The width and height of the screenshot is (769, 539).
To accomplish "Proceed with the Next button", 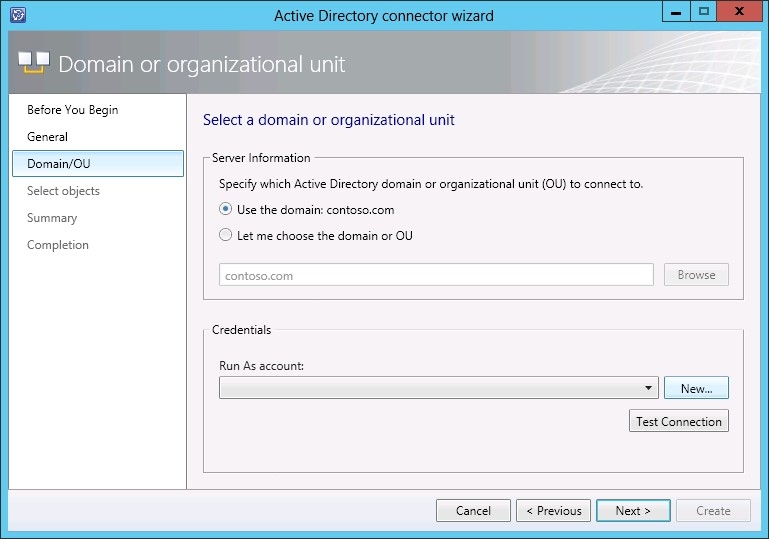I will pos(633,511).
